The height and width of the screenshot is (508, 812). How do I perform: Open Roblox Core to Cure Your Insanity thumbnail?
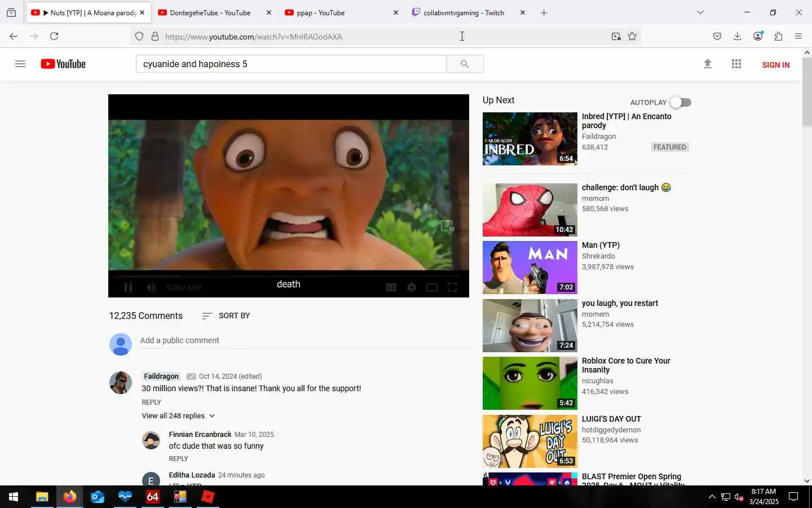click(530, 383)
